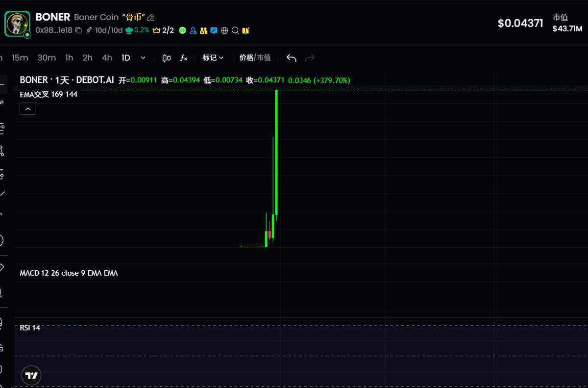Switch chart to 价格 (price) mode
Viewport: 588px width, 388px height.
pos(246,58)
